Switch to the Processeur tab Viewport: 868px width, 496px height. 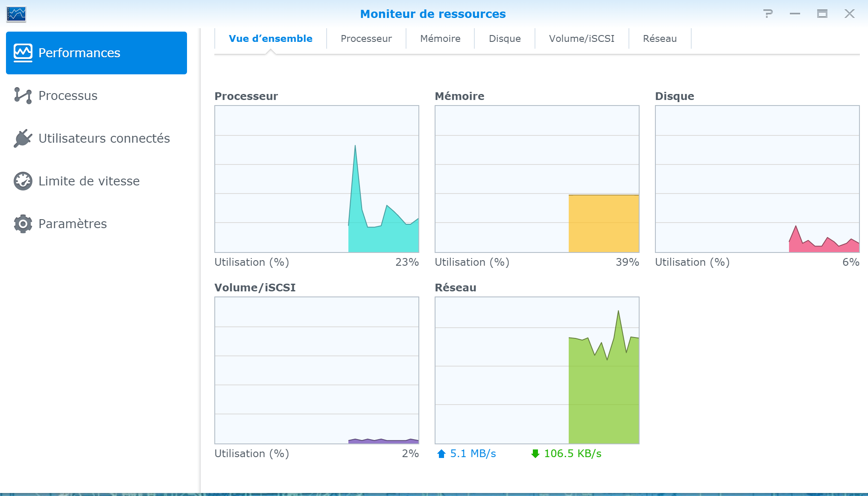[366, 38]
